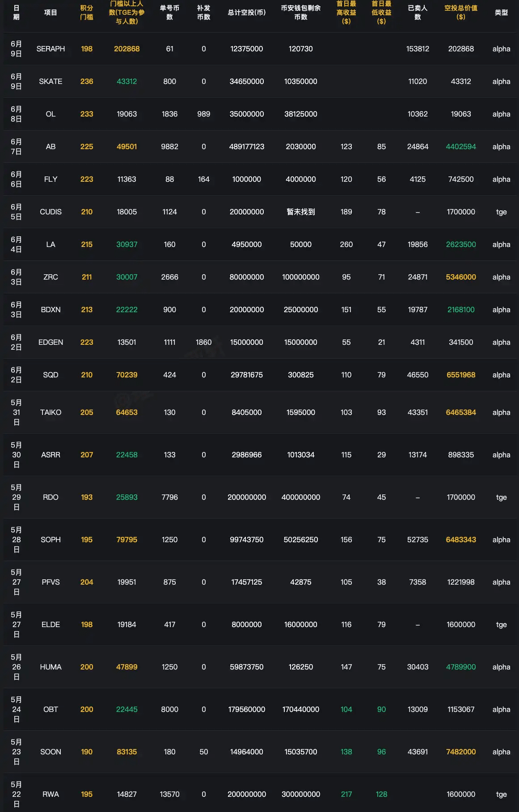Viewport: 519px width, 812px height.
Task: Click the 13570 per-account tokens for RWA
Action: click(170, 794)
